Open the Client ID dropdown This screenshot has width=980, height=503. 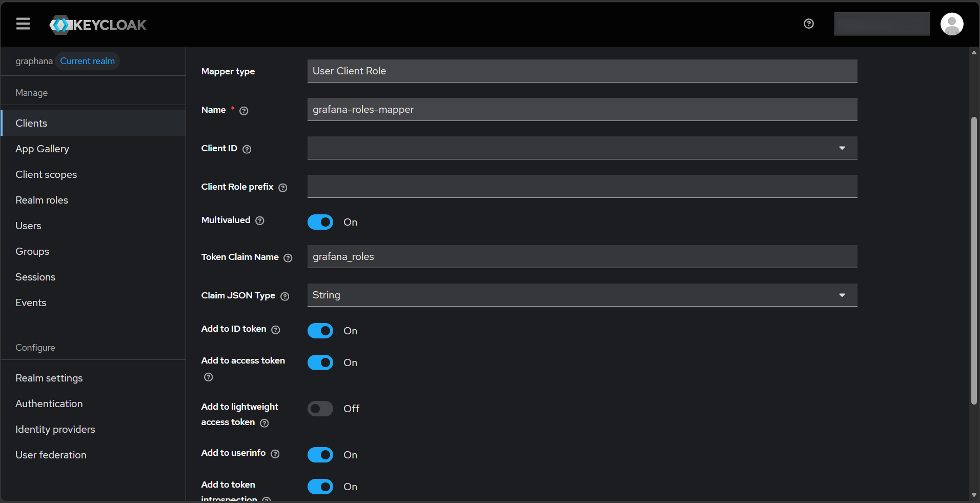582,148
